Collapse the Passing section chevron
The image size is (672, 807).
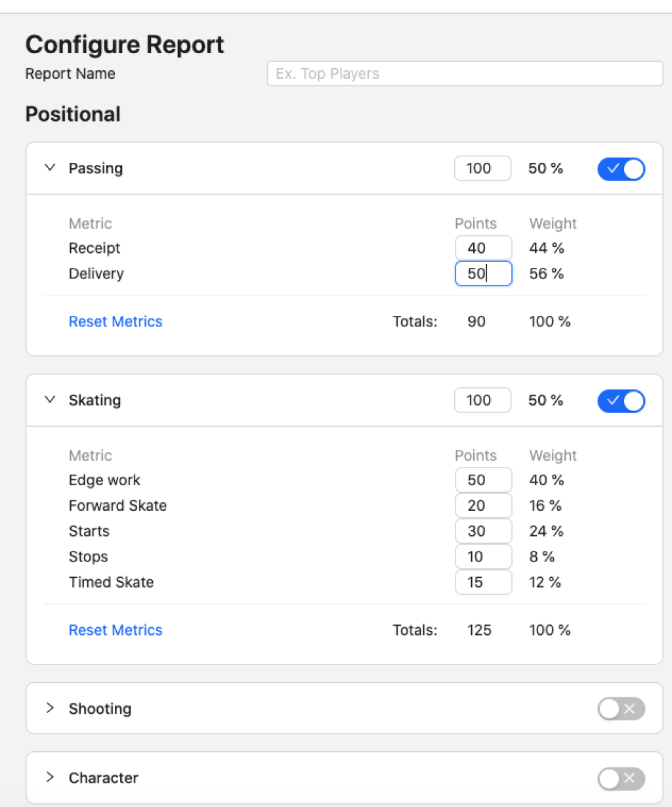50,168
